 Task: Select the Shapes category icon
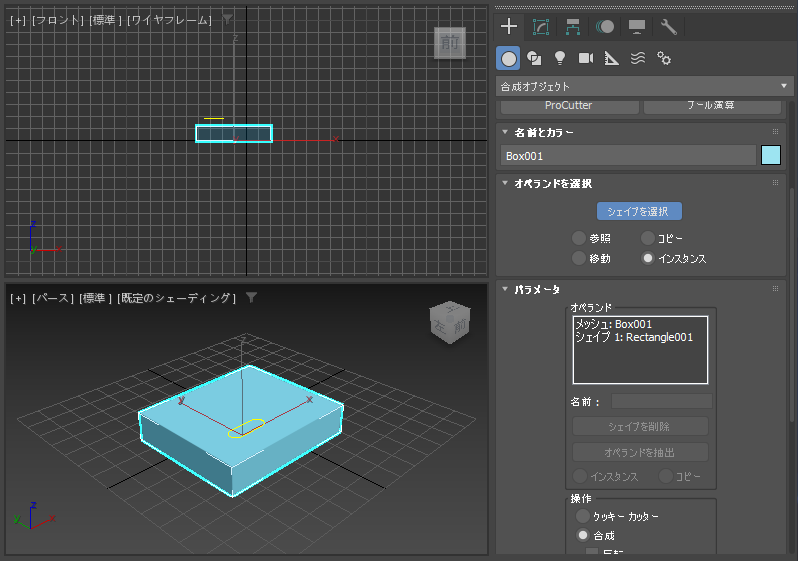click(534, 59)
